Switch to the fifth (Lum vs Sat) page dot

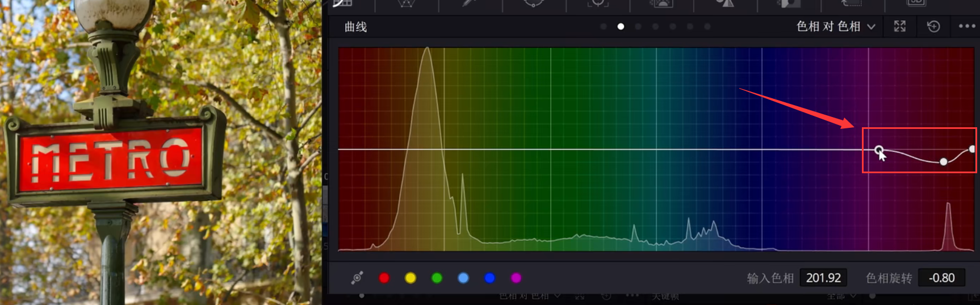(673, 27)
